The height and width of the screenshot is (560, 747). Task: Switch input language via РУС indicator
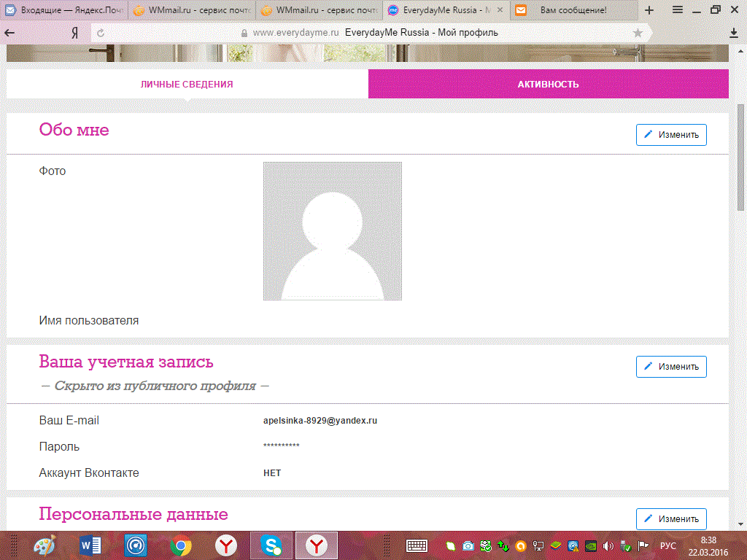[x=668, y=545]
